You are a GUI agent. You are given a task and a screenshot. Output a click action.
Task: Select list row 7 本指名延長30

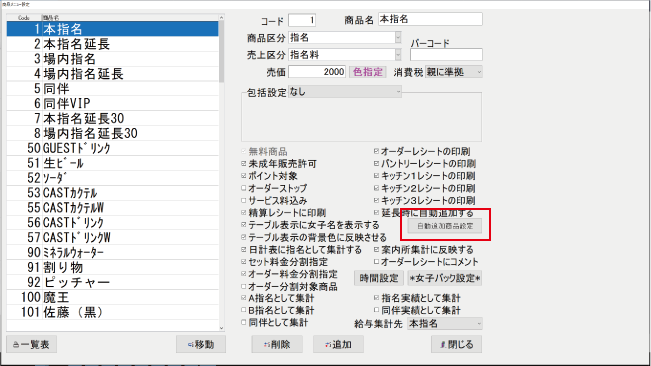coord(113,118)
